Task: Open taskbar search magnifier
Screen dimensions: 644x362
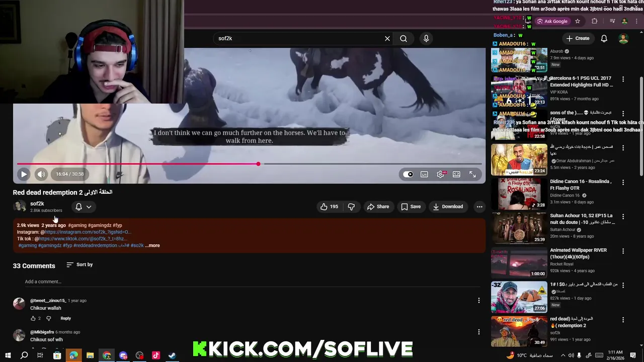Action: (24, 355)
